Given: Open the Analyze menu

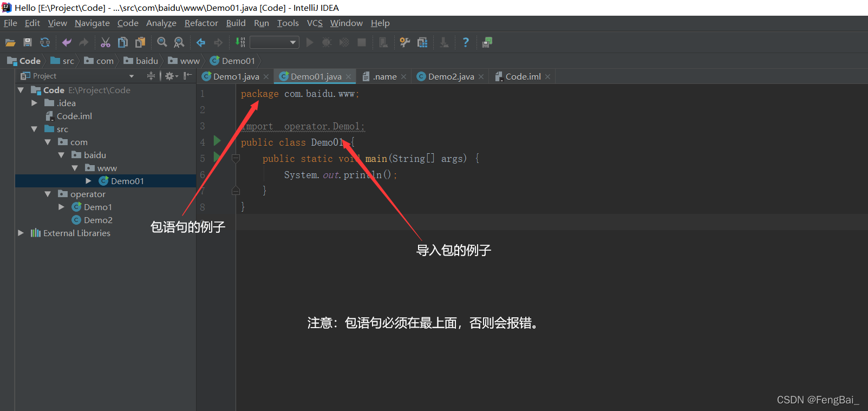Looking at the screenshot, I should [x=161, y=23].
